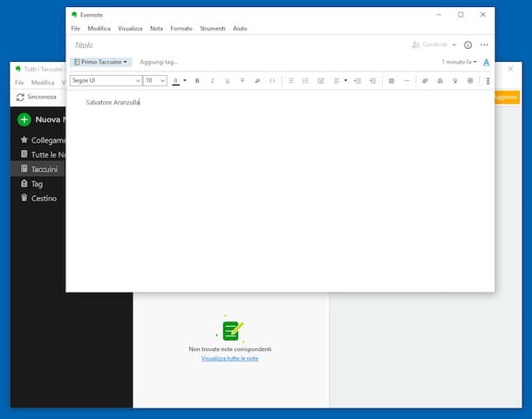Insert a horizontal rule

click(x=406, y=81)
